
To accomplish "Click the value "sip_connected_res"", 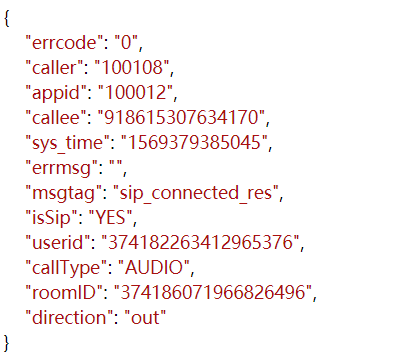I will pyautogui.click(x=196, y=193).
